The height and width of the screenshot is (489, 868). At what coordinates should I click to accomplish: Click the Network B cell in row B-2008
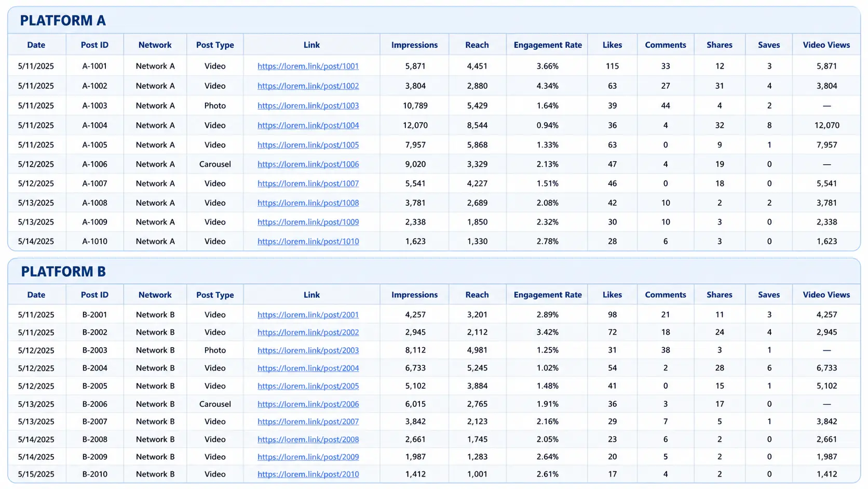point(155,440)
